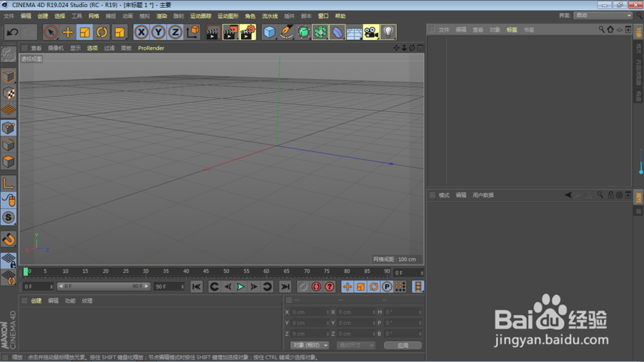Click the end frame 90 F field
The width and height of the screenshot is (644, 362).
[x=169, y=287]
